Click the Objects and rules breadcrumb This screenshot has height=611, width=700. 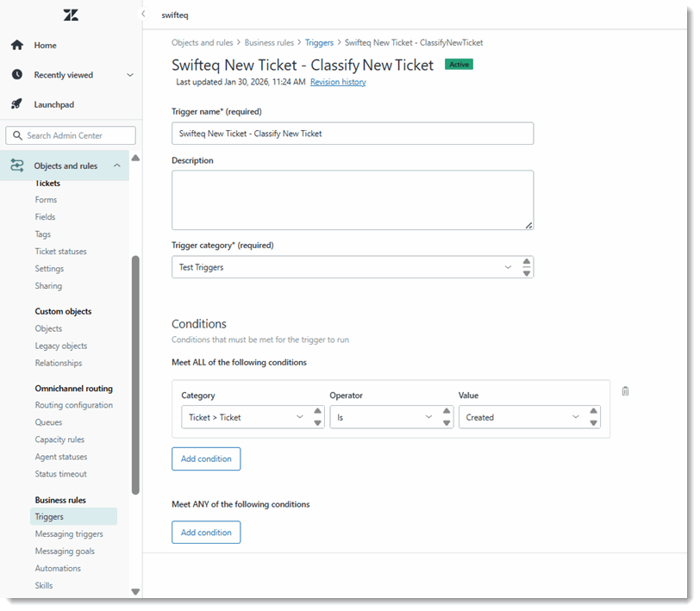pos(203,42)
